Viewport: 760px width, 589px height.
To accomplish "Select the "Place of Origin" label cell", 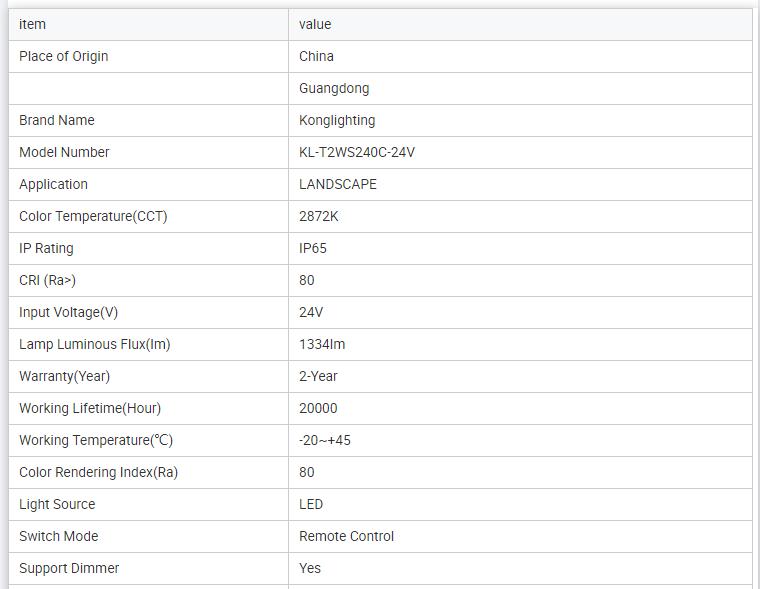I will point(64,56).
